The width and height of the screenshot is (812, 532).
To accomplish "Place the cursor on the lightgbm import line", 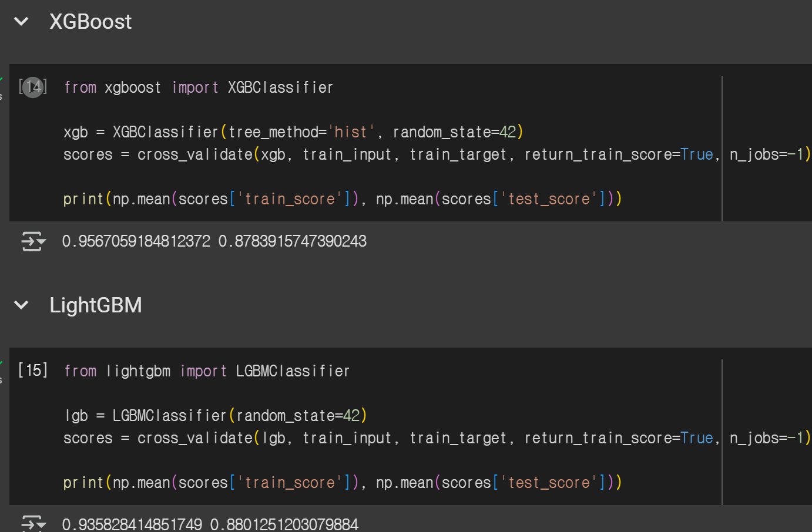I will [207, 371].
